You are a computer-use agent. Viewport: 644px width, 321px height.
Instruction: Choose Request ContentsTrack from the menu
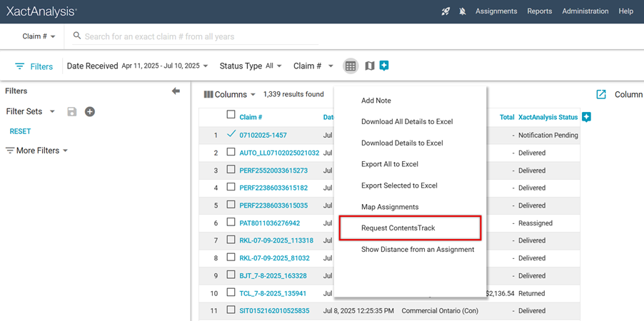[x=398, y=228]
